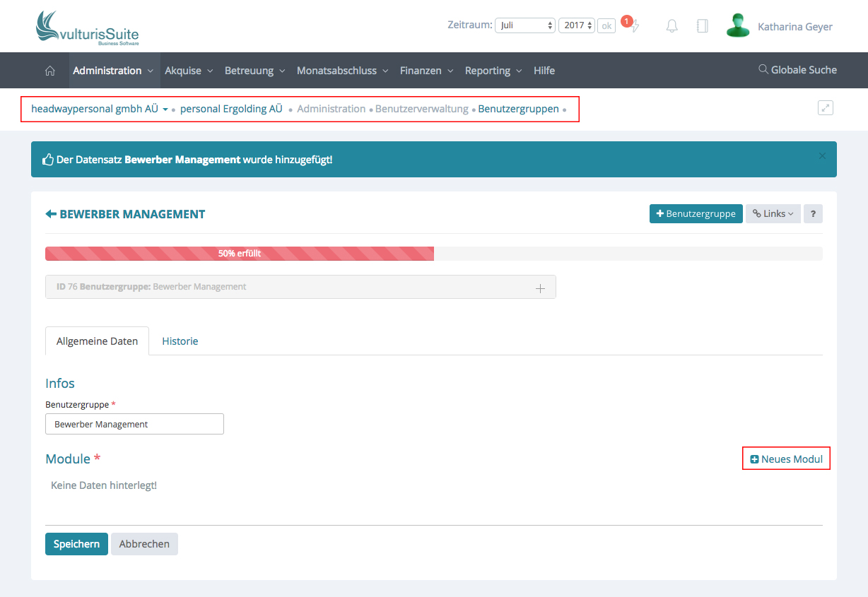The height and width of the screenshot is (597, 868).
Task: Click the fullscreen expand icon
Action: coord(825,108)
